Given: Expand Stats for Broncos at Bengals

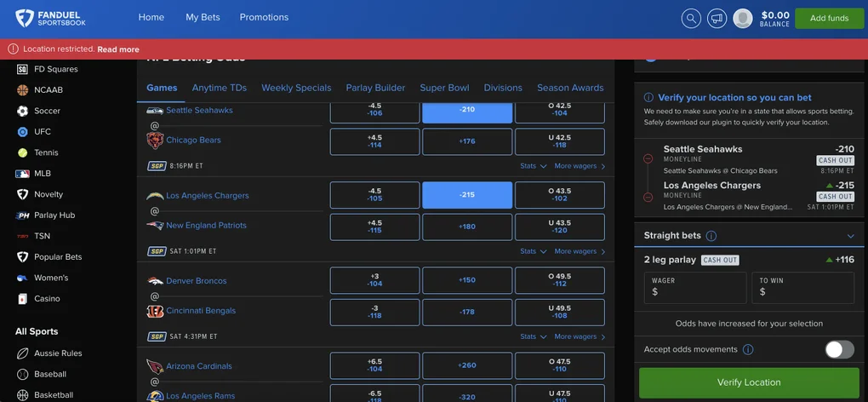Looking at the screenshot, I should point(533,336).
